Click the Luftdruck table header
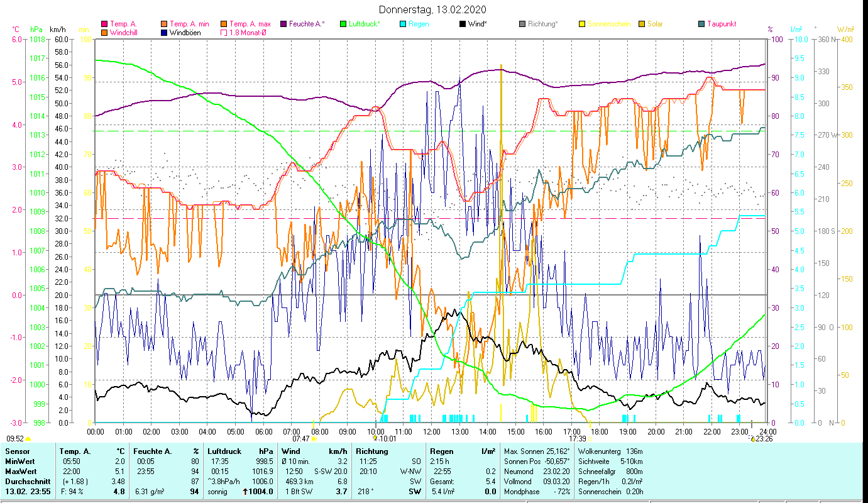Image resolution: width=868 pixels, height=503 pixels. [224, 451]
